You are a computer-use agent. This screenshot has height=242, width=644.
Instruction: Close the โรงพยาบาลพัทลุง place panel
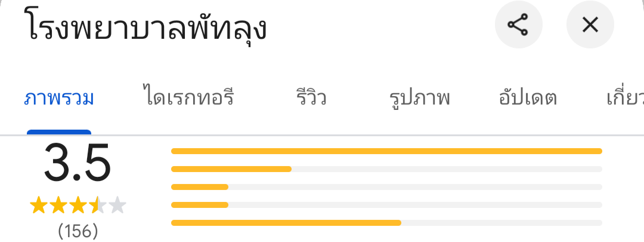point(590,24)
